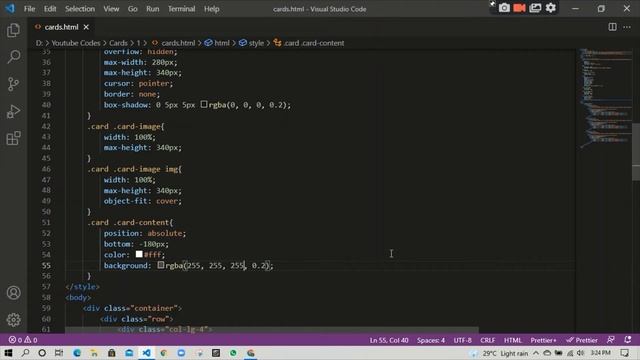Viewport: 640px width, 360px height.
Task: Click 'Prettier+' status bar item
Action: pyautogui.click(x=543, y=340)
